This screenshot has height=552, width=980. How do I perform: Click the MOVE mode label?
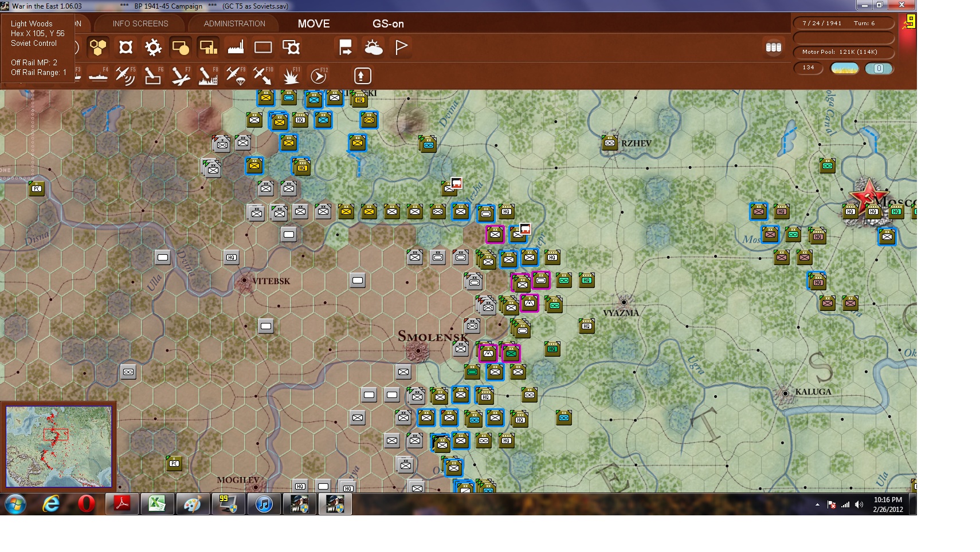click(x=313, y=23)
